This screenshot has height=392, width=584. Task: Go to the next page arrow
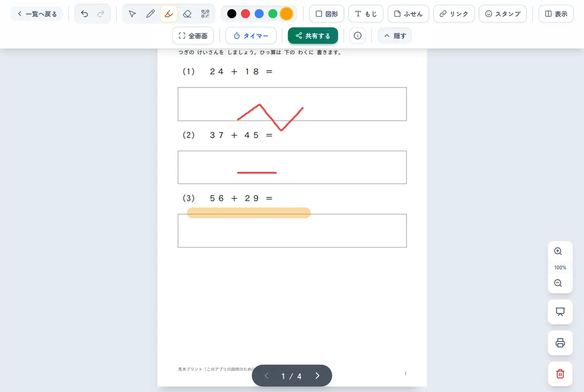pos(318,376)
